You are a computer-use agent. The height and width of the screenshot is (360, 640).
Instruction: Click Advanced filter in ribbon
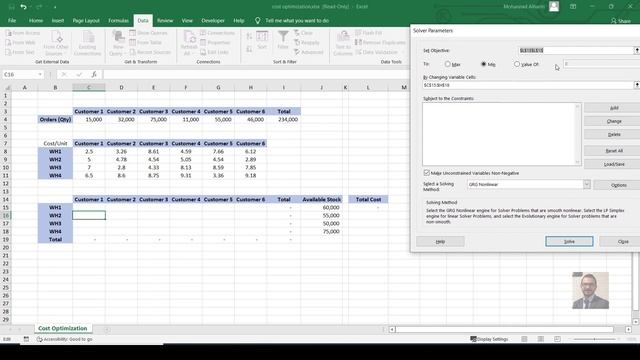309,52
